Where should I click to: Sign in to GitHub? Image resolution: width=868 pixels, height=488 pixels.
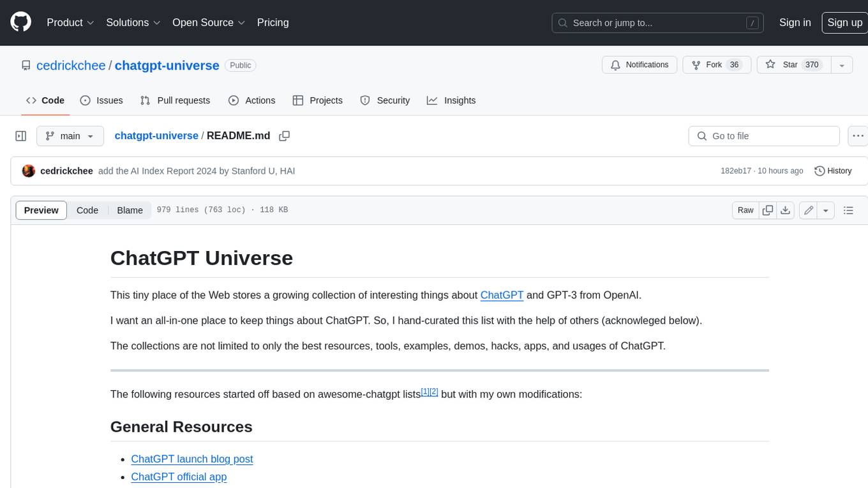[x=795, y=22]
